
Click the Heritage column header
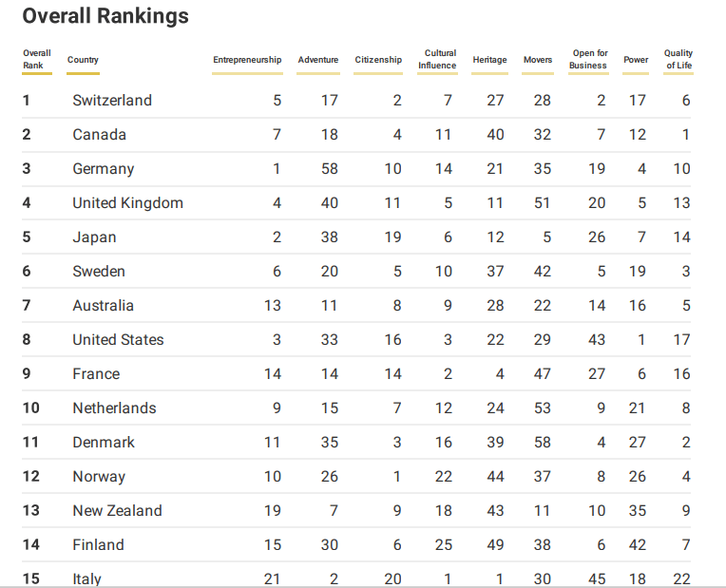click(x=490, y=60)
